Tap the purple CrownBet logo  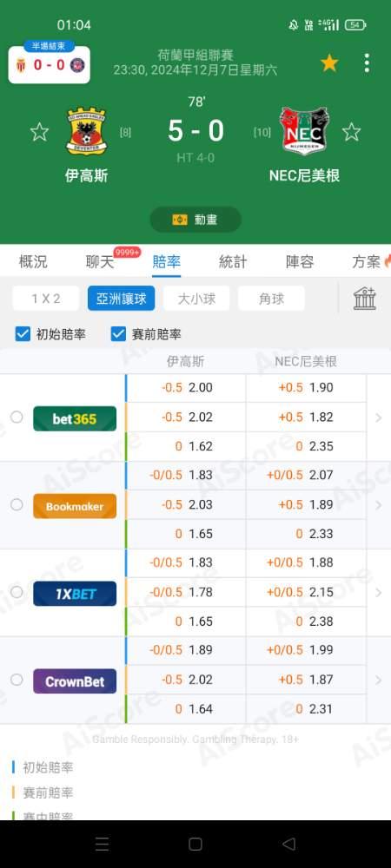(x=75, y=681)
